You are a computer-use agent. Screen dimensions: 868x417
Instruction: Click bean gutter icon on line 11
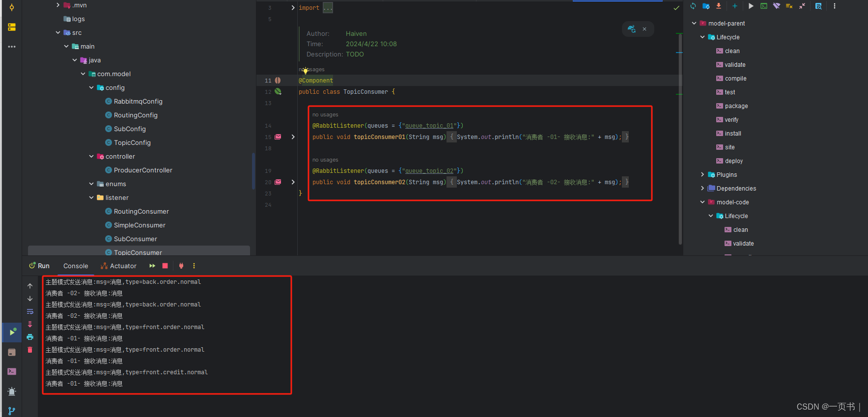(x=278, y=80)
